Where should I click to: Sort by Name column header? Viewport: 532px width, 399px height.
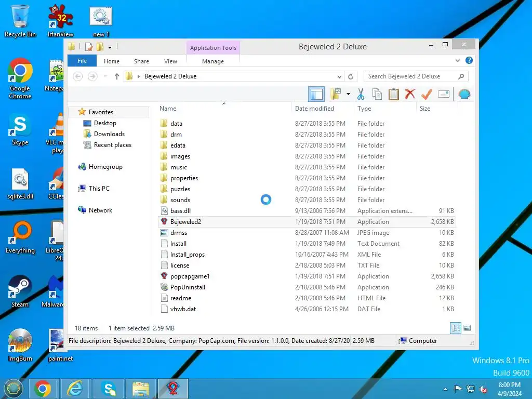click(x=168, y=109)
